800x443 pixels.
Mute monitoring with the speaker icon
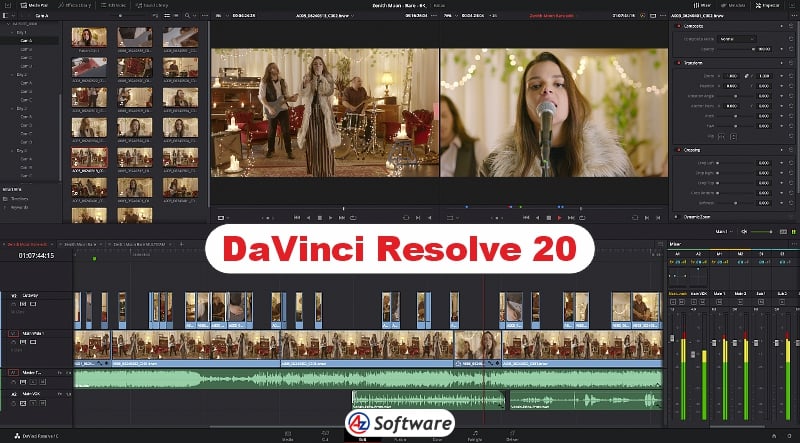click(744, 232)
